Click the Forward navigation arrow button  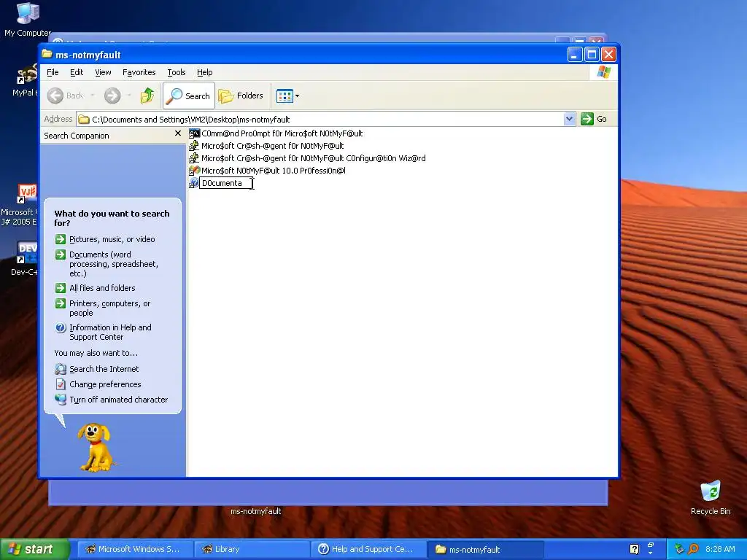[x=112, y=96]
